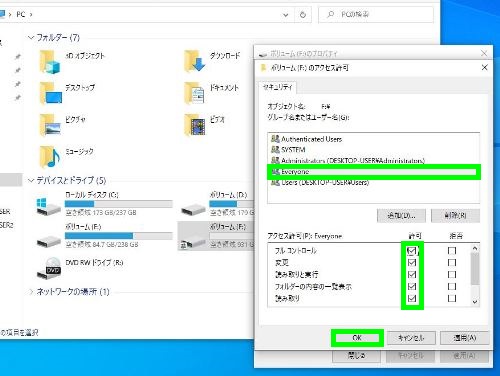Toggle Allow checkbox for Modify
The width and height of the screenshot is (500, 376).
coord(412,262)
